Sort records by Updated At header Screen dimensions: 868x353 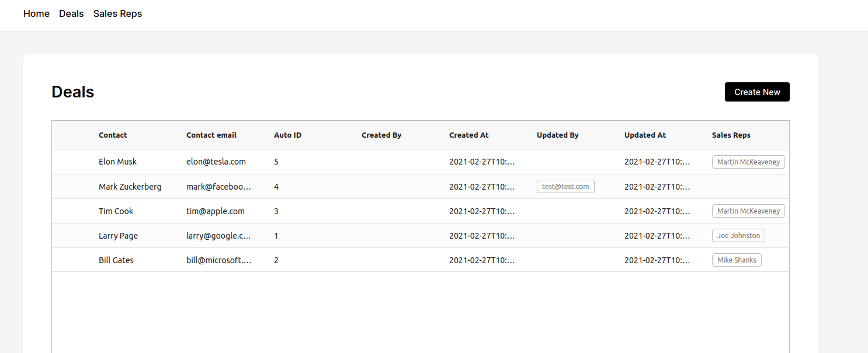point(645,135)
